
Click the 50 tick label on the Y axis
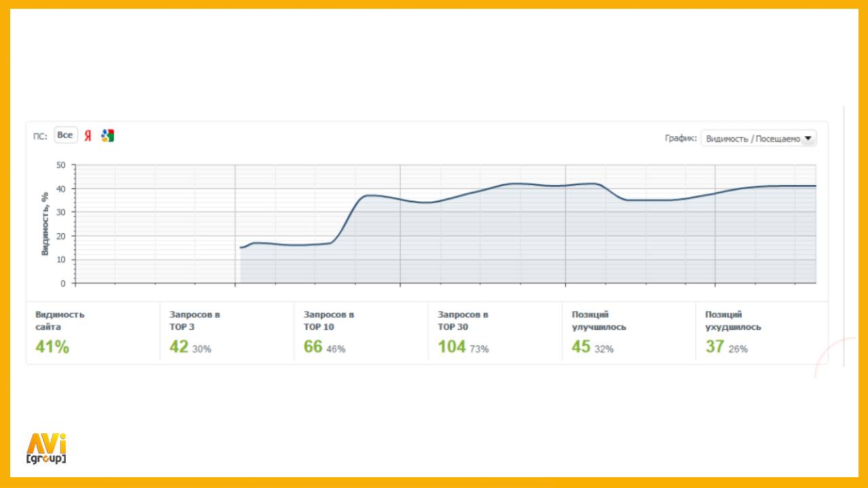pyautogui.click(x=61, y=165)
